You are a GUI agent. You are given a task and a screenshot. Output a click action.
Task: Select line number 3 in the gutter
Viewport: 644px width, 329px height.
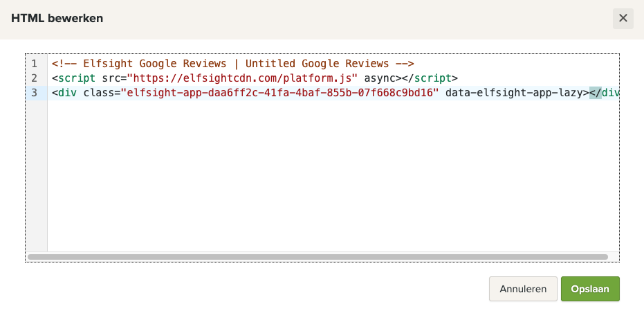coord(34,93)
